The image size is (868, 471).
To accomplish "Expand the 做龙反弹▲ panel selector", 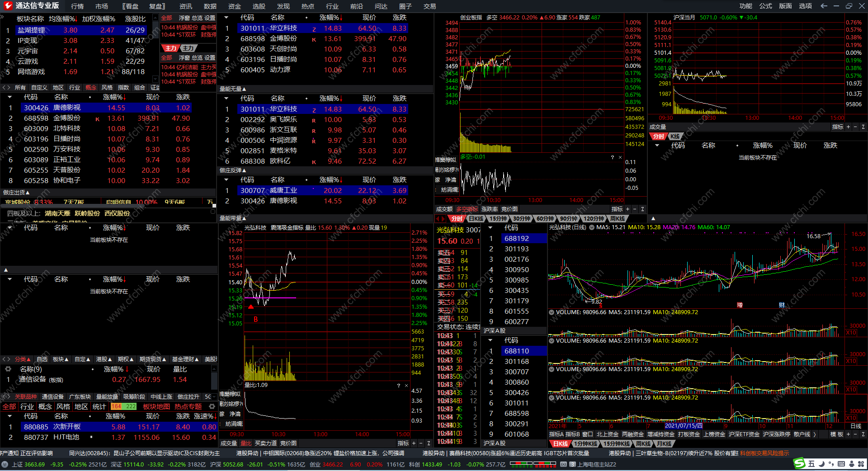I will (x=233, y=170).
